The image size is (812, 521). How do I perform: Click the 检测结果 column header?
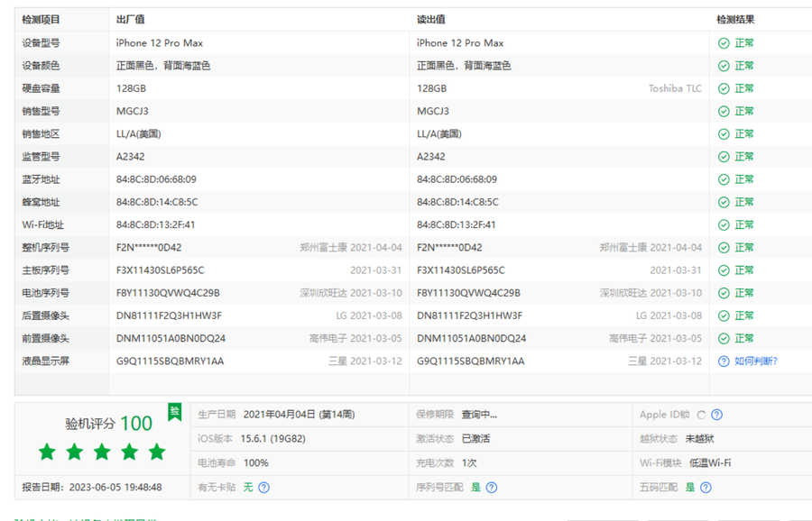click(x=735, y=20)
